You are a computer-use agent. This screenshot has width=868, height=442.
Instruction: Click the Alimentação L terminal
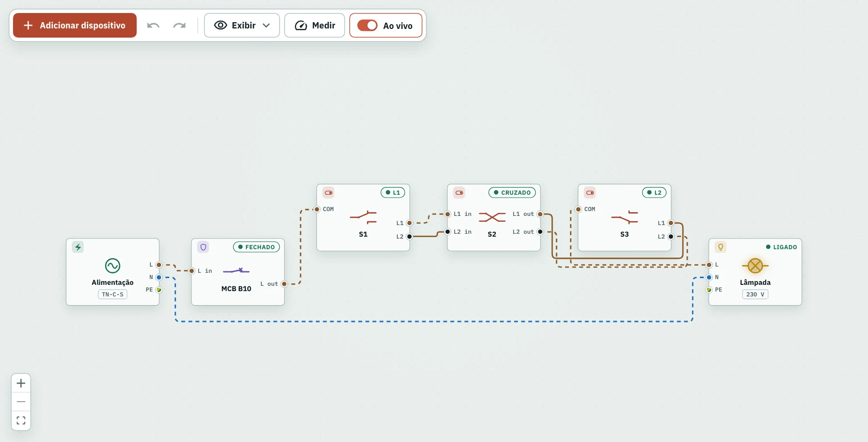tap(159, 265)
